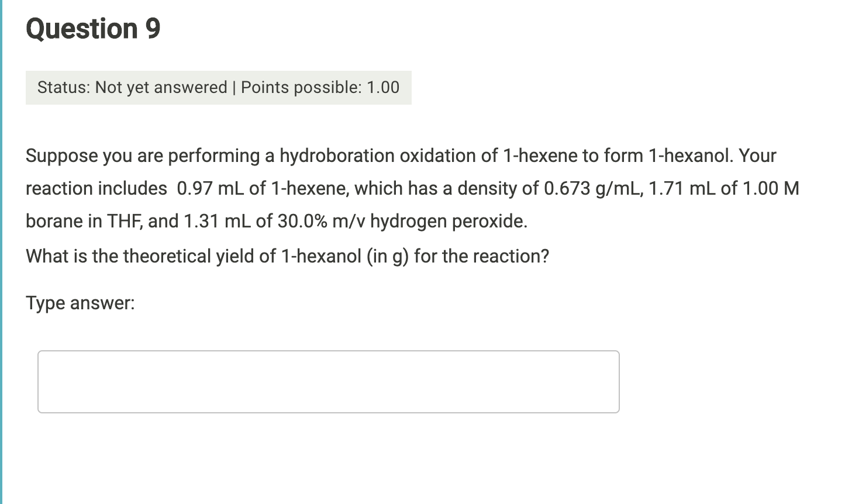Click the question line asking for theoretical yield
This screenshot has height=504, width=845.
click(287, 256)
